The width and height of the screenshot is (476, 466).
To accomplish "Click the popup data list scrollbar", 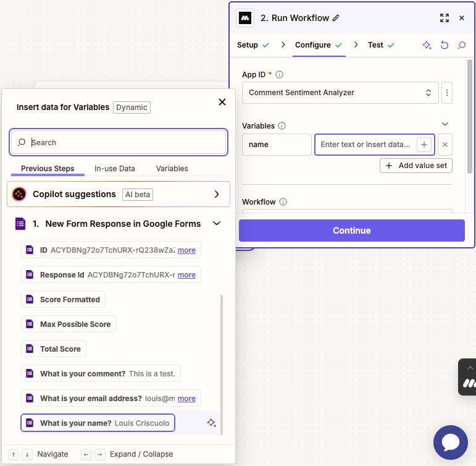I will coord(222,365).
